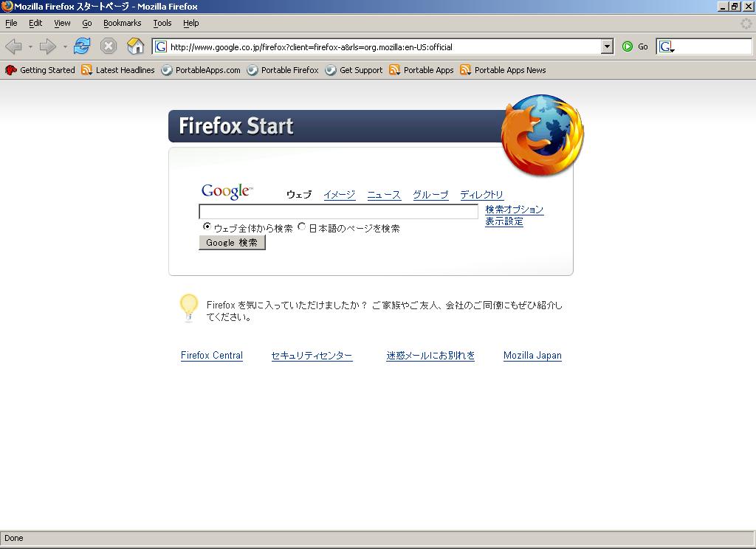
Task: Click the Latest Headlines bookmark label
Action: click(x=126, y=70)
